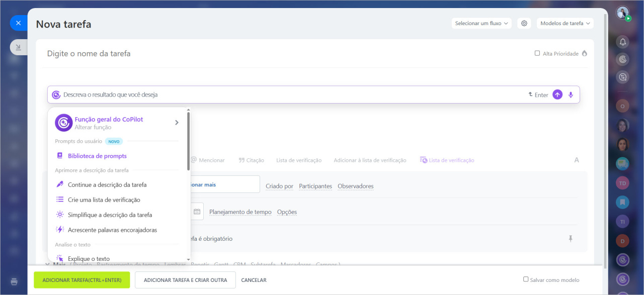This screenshot has width=644, height=295.
Task: Click the Mencionar toolbar item
Action: click(x=207, y=160)
